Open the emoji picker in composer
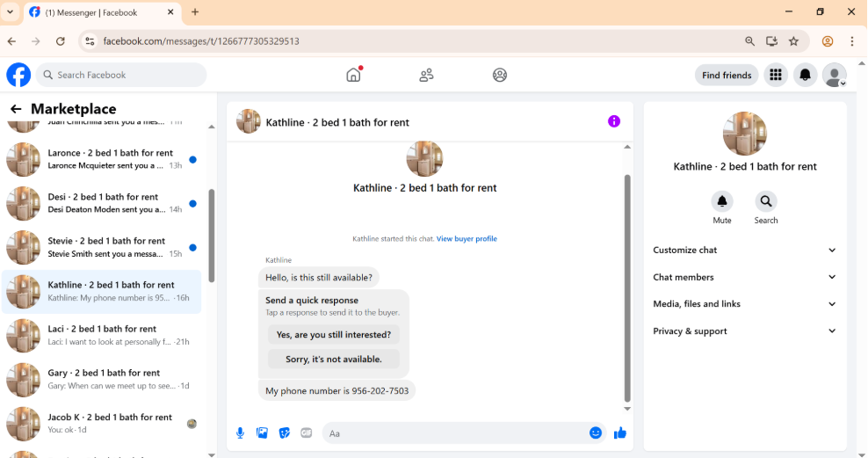The height and width of the screenshot is (458, 868). pyautogui.click(x=596, y=433)
